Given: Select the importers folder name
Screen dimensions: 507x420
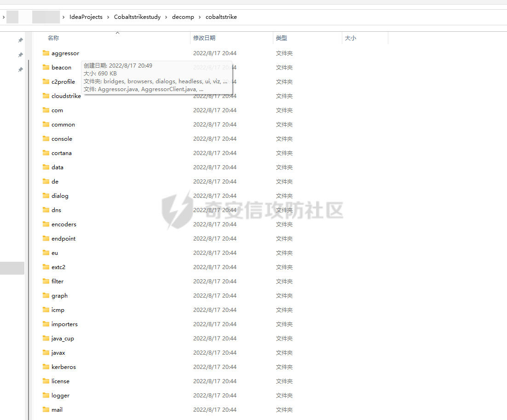Looking at the screenshot, I should [x=64, y=324].
